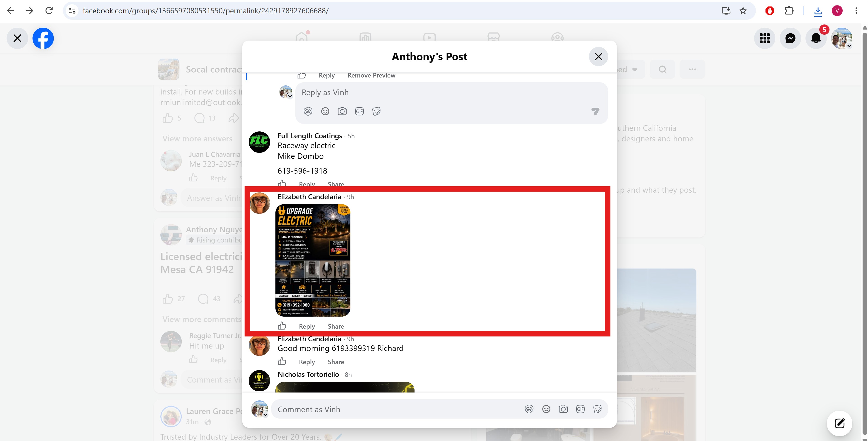
Task: Go forward in browser history
Action: pos(30,11)
